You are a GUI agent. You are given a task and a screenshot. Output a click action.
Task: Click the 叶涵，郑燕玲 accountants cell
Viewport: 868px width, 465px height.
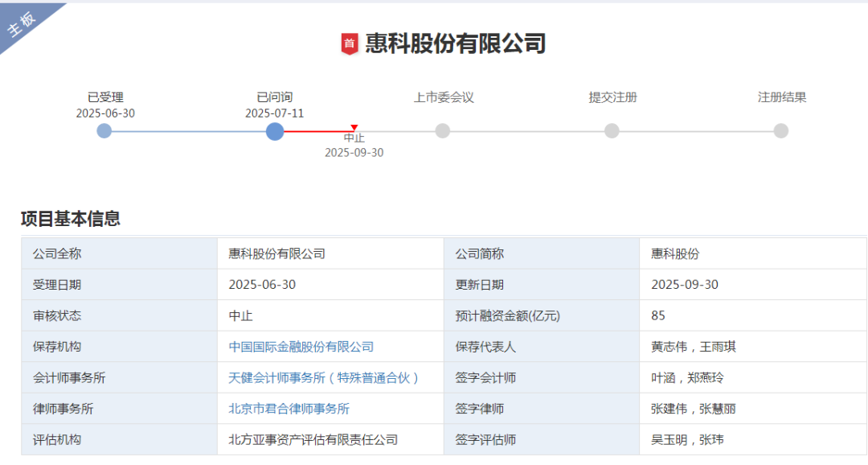[x=753, y=378]
